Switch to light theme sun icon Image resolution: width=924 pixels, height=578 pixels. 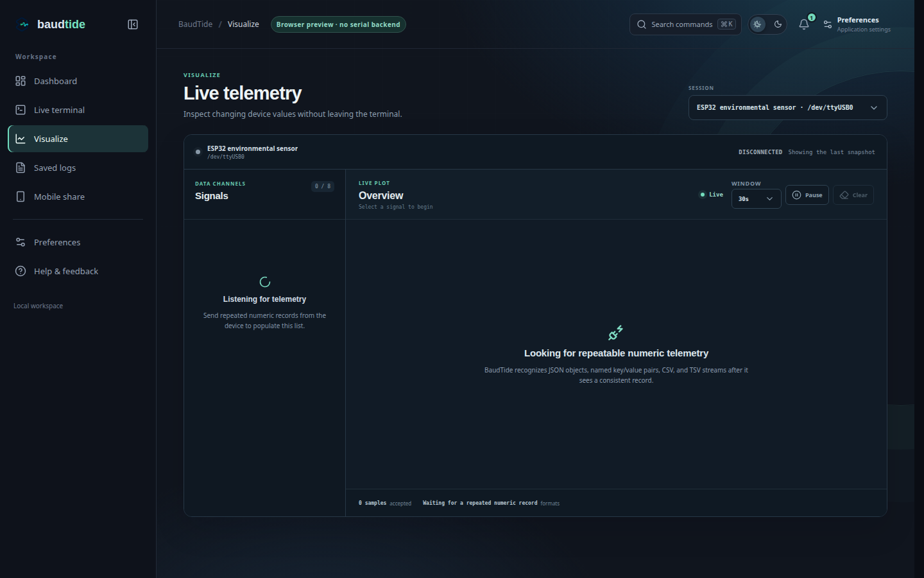[x=758, y=24]
